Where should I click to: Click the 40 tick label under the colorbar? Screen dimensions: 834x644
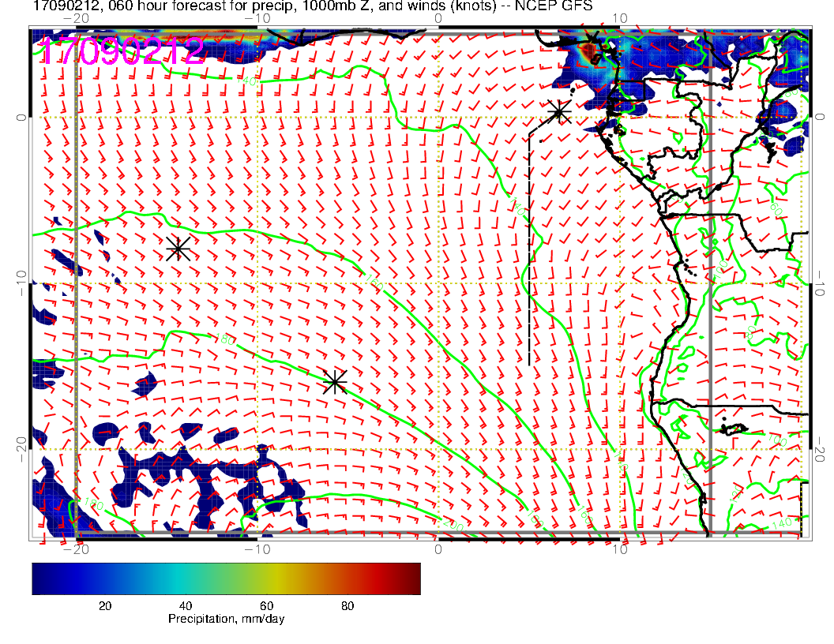[186, 606]
